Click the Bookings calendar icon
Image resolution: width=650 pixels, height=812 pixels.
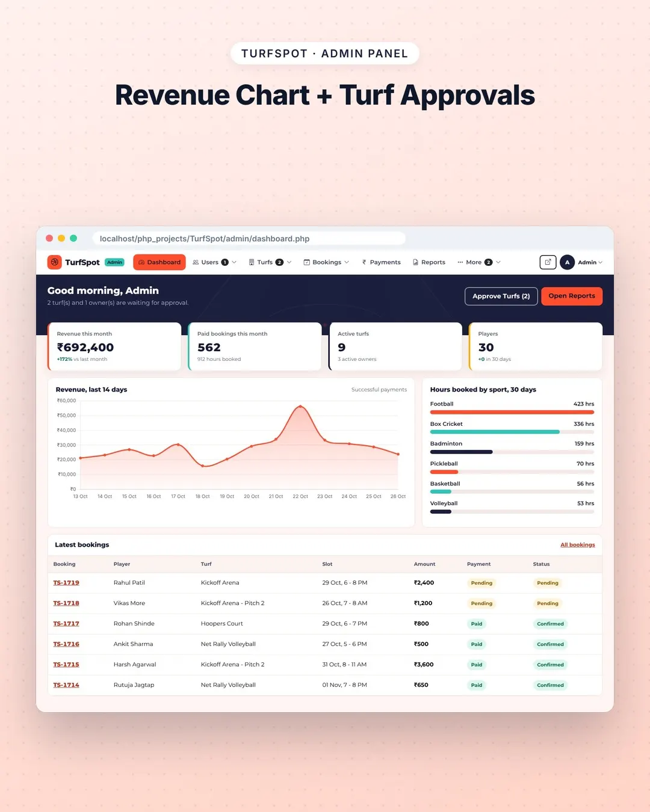point(307,262)
